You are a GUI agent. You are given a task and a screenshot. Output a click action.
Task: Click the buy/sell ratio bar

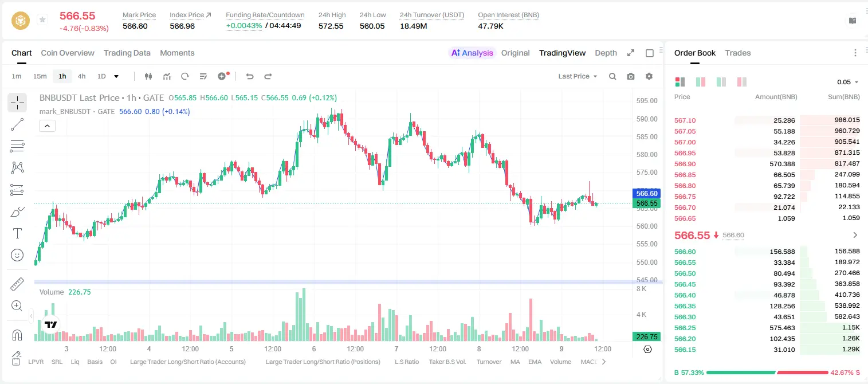(767, 373)
